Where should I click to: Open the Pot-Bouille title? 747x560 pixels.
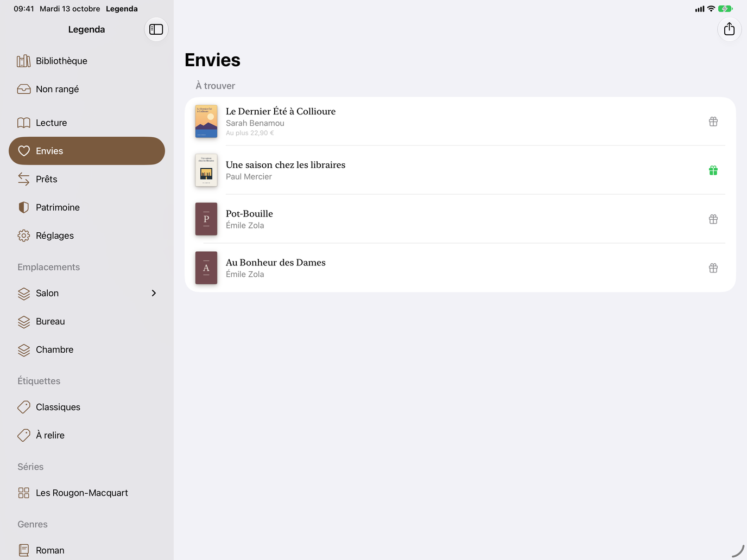249,214
